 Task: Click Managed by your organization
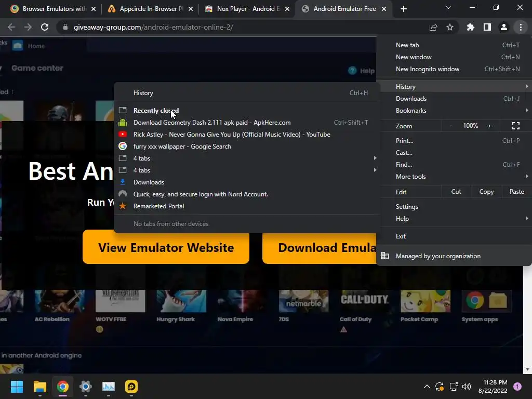(454, 256)
